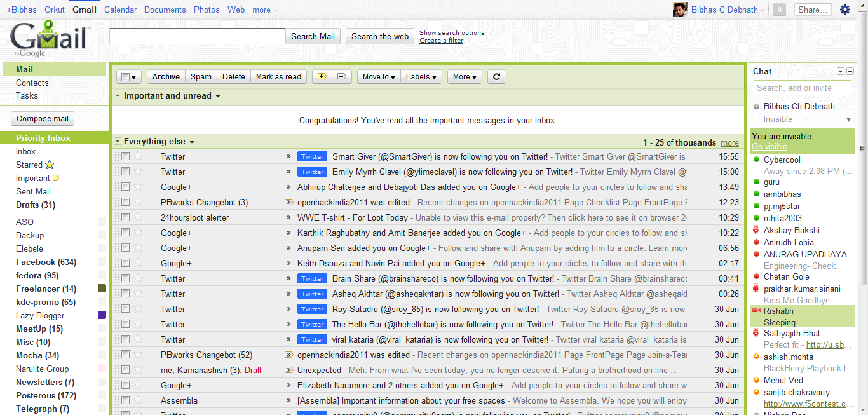The height and width of the screenshot is (415, 868).
Task: Check the box on the Emily Myrrh Clavel email
Action: (125, 172)
